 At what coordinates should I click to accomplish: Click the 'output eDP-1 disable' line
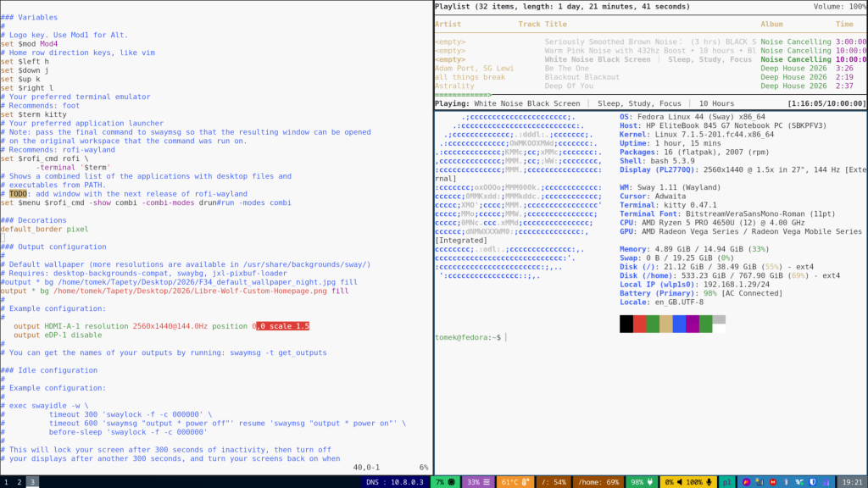pos(58,335)
